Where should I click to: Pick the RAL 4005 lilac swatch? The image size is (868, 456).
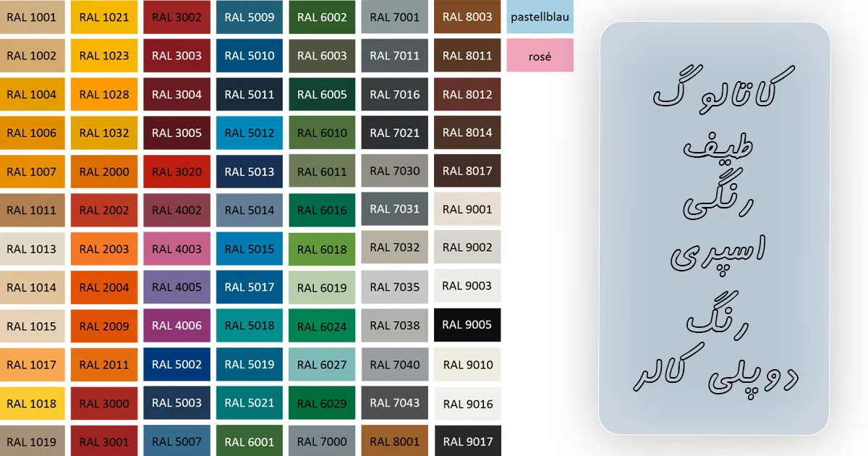point(177,287)
